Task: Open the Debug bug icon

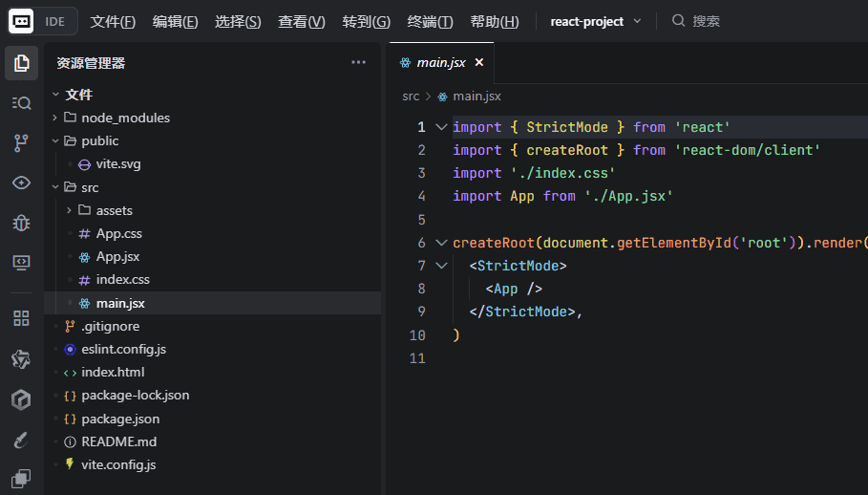Action: 22,223
